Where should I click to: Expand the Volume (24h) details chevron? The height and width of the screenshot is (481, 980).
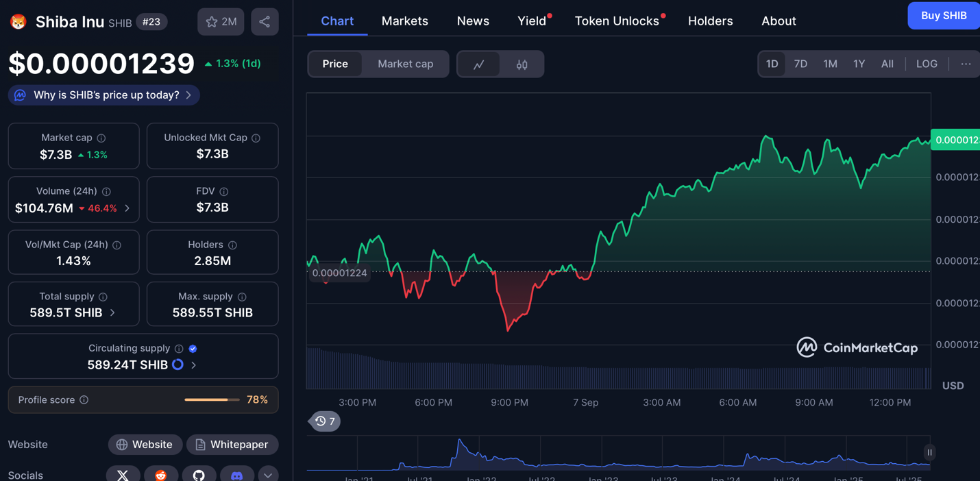pyautogui.click(x=127, y=208)
